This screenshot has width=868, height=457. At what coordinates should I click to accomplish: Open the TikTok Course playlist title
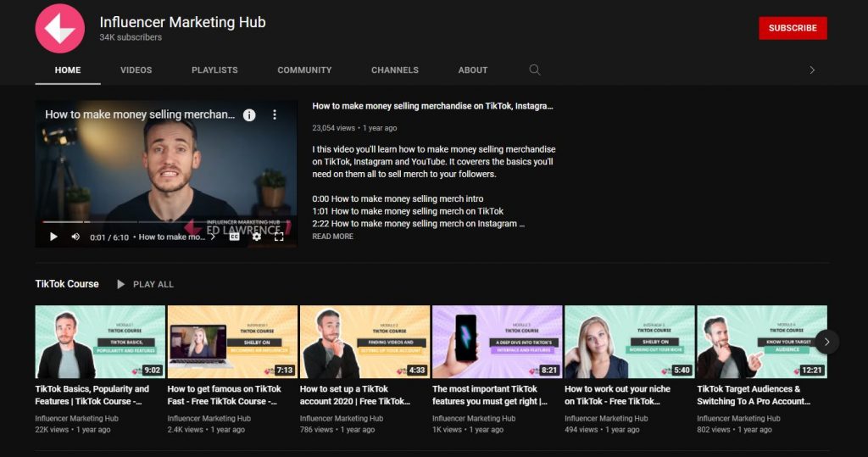click(x=67, y=284)
